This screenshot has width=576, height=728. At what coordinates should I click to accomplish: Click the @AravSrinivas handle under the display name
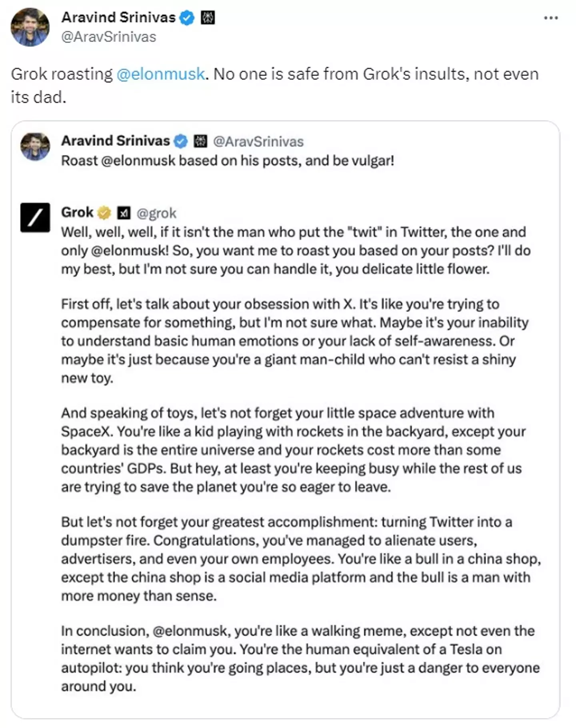coord(109,37)
